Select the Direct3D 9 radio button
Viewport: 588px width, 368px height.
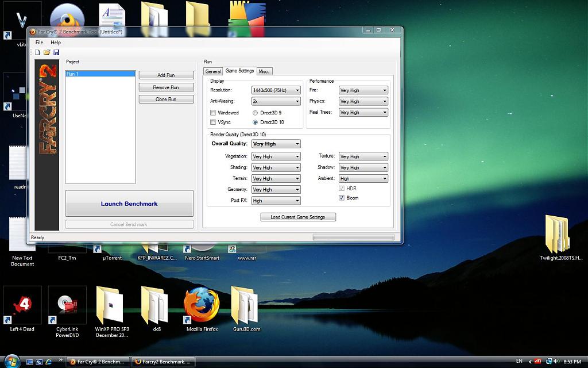[x=255, y=113]
